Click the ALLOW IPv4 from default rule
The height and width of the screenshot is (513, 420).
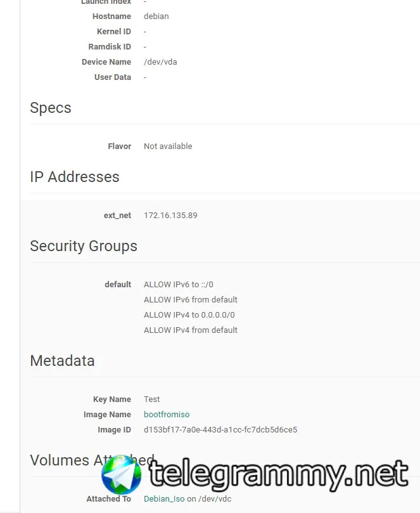pos(191,330)
